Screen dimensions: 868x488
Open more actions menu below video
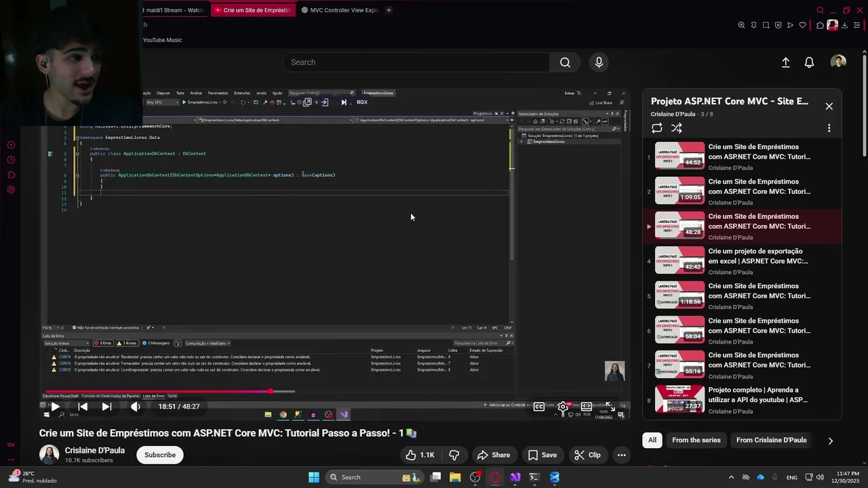(621, 455)
